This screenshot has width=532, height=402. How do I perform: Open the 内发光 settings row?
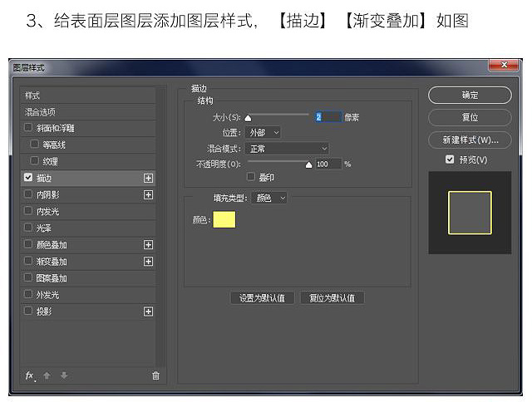pyautogui.click(x=88, y=212)
